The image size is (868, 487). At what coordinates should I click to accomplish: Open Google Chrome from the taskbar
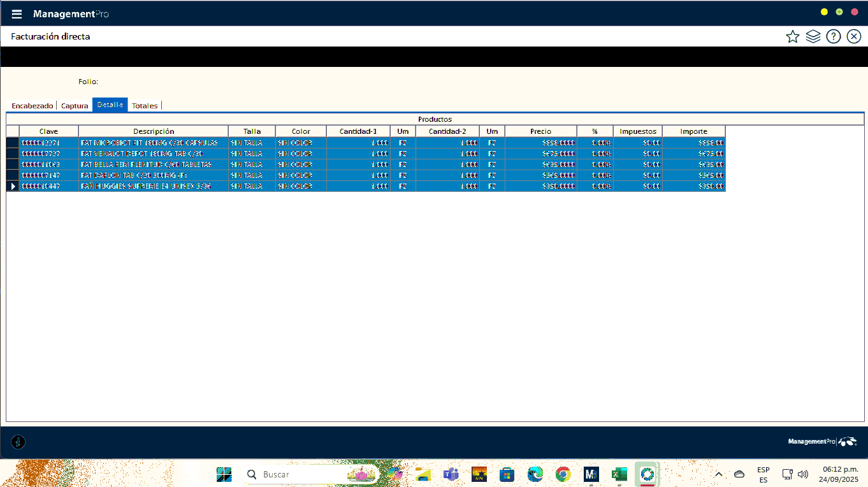pyautogui.click(x=563, y=474)
